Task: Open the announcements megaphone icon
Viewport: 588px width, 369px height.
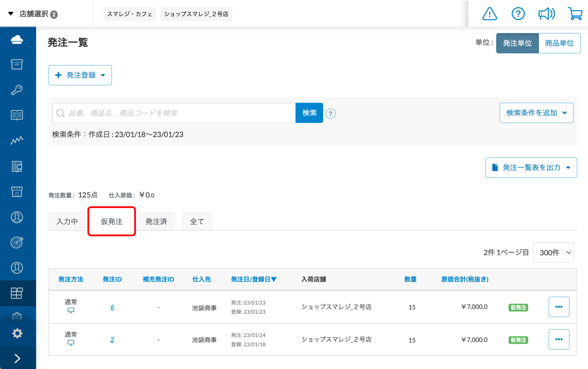Action: (546, 14)
